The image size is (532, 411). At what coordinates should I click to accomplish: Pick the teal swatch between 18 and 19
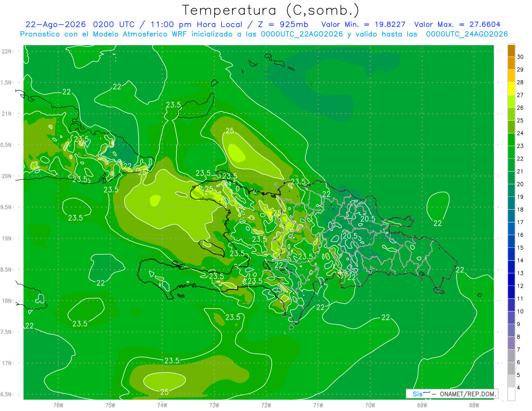pyautogui.click(x=511, y=203)
